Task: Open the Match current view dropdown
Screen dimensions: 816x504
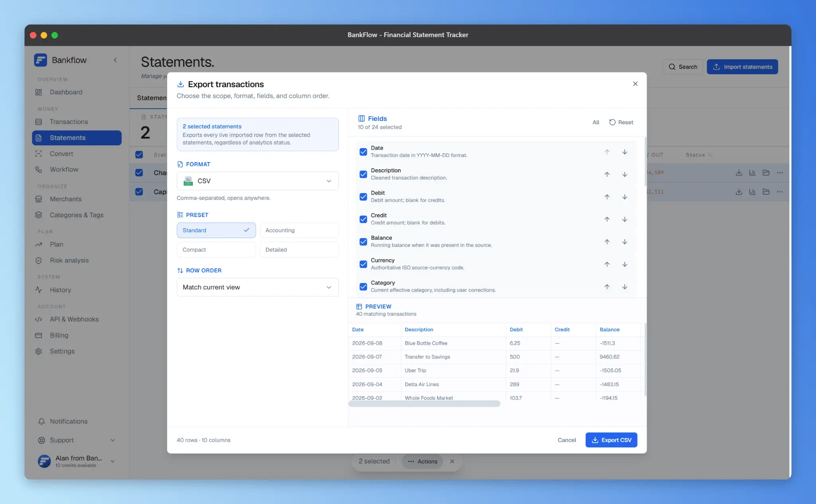Action: (257, 287)
